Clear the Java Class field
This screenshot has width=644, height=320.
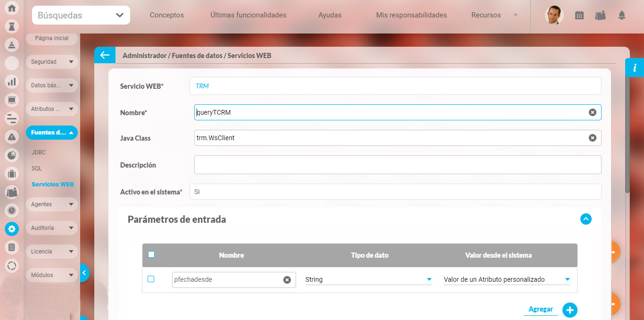coord(592,138)
